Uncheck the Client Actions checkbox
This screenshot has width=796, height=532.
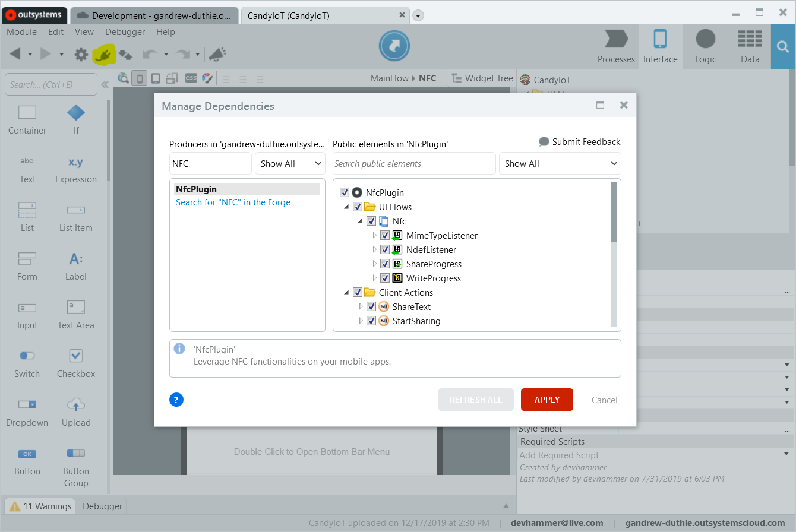click(x=358, y=292)
